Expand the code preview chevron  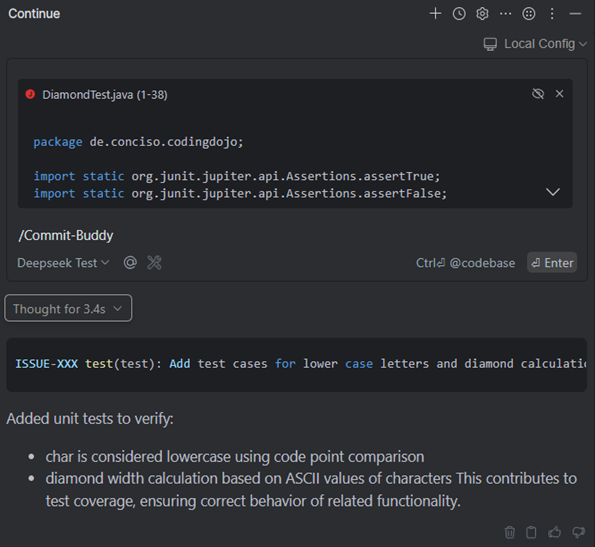[552, 192]
